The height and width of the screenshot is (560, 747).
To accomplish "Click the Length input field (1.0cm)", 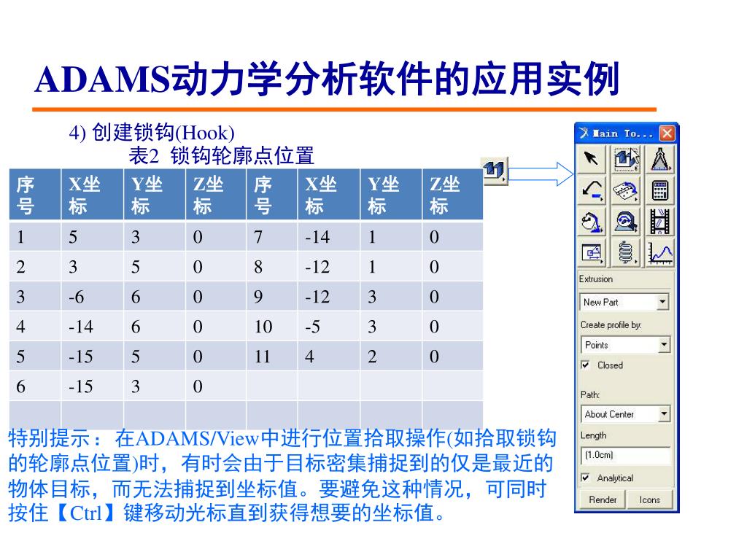I will pos(625,455).
